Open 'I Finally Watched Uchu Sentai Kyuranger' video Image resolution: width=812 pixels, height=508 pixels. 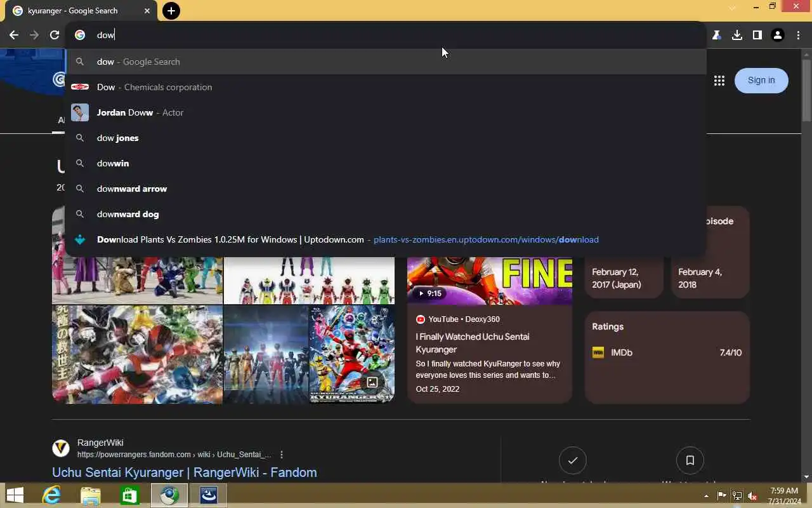tap(473, 343)
